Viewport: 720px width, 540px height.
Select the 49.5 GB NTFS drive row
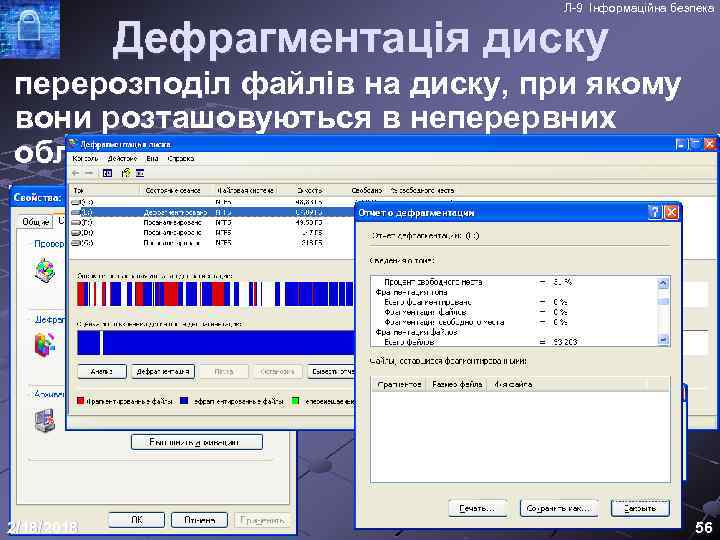212,222
